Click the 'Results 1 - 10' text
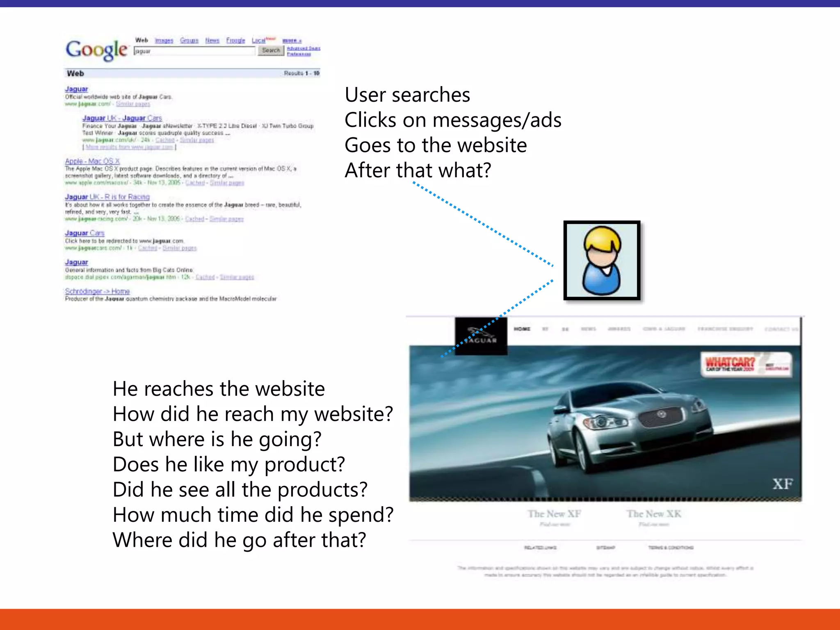The width and height of the screenshot is (840, 630). (301, 73)
